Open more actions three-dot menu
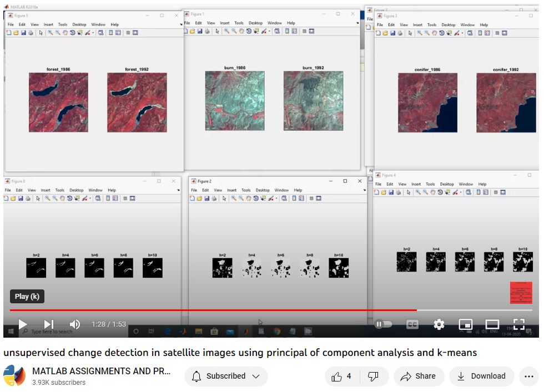Screen dimensions: 544x392 pos(529,376)
